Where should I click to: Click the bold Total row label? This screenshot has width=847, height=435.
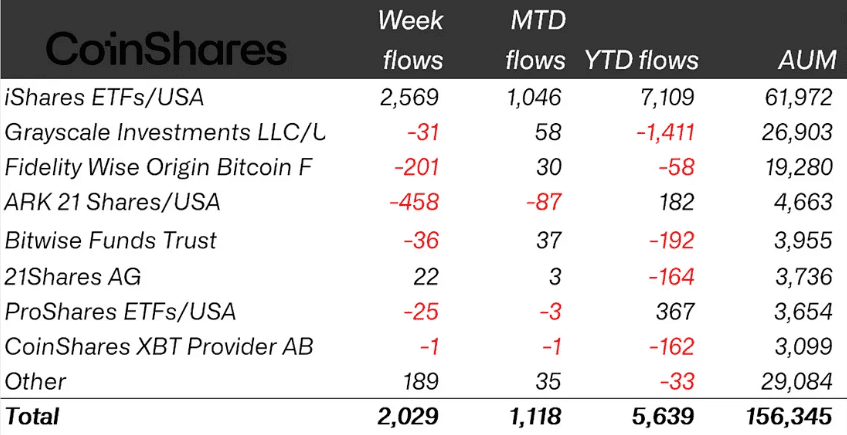pyautogui.click(x=32, y=417)
